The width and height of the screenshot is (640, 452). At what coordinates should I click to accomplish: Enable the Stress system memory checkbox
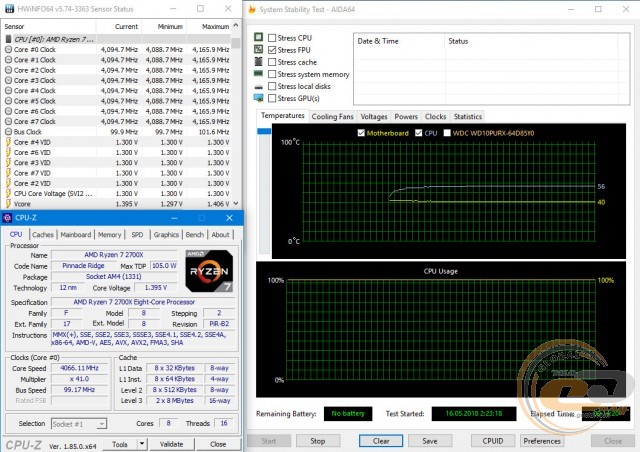pyautogui.click(x=272, y=74)
